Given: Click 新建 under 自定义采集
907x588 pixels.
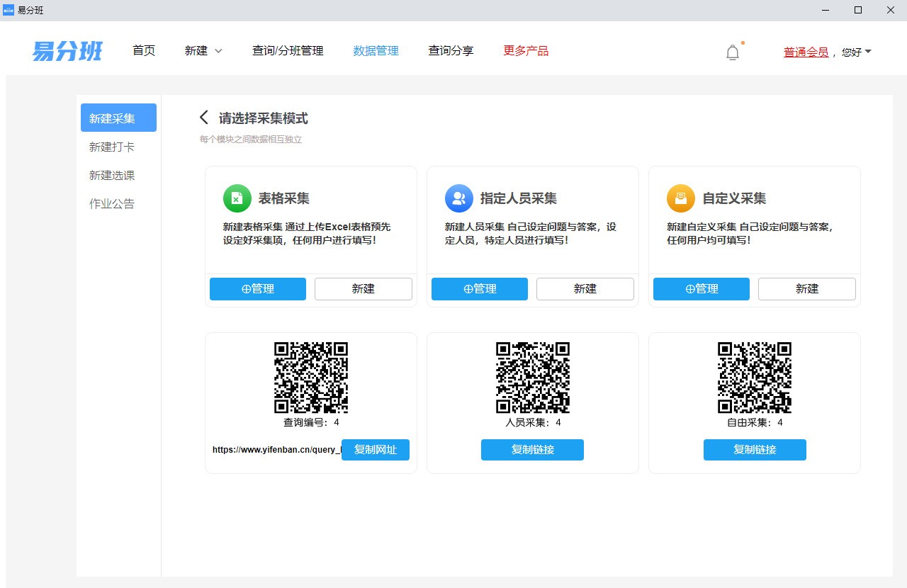Looking at the screenshot, I should pos(807,289).
